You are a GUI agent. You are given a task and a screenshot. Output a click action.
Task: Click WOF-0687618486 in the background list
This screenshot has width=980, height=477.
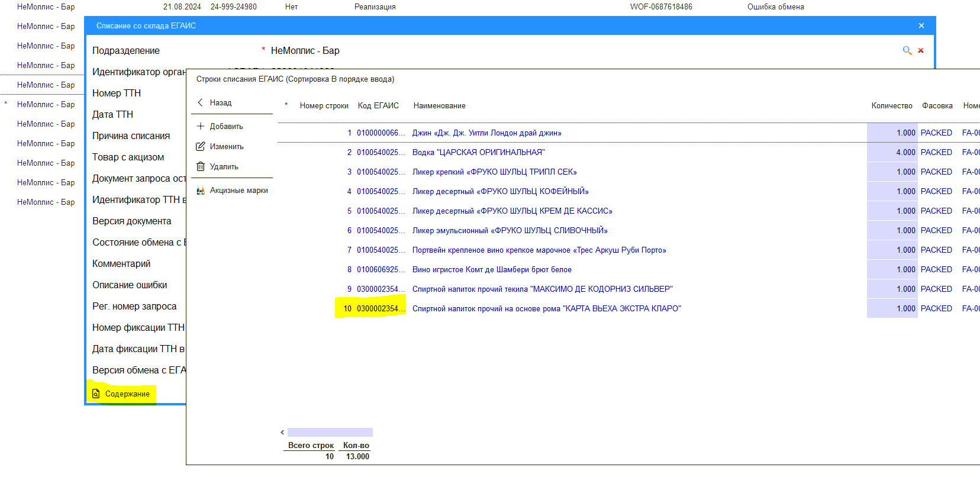[x=661, y=7]
